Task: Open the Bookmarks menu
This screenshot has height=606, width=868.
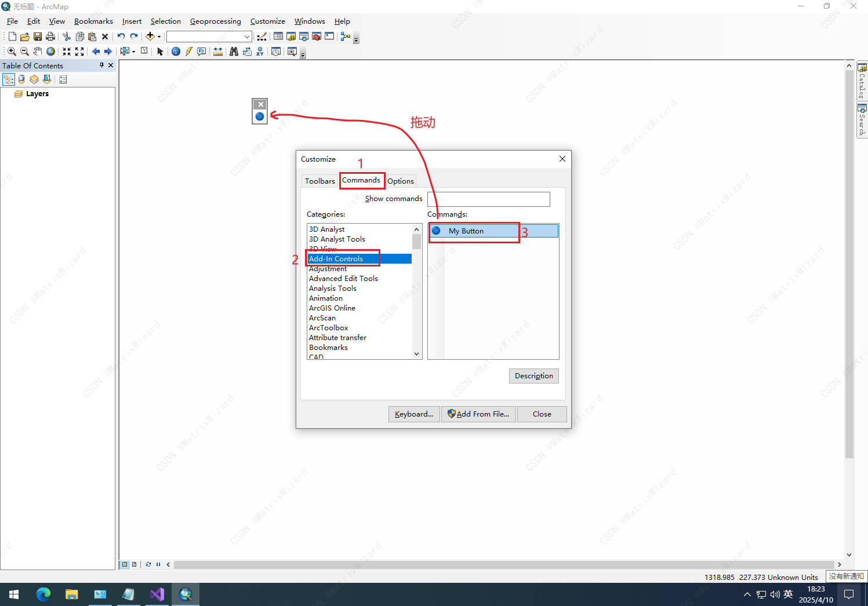Action: 93,21
